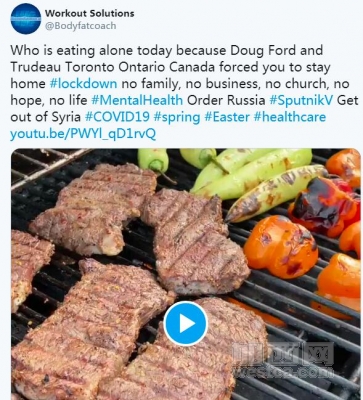
Task: Follow the youtu.be/PWYl_qD1rvQ link
Action: [83, 134]
